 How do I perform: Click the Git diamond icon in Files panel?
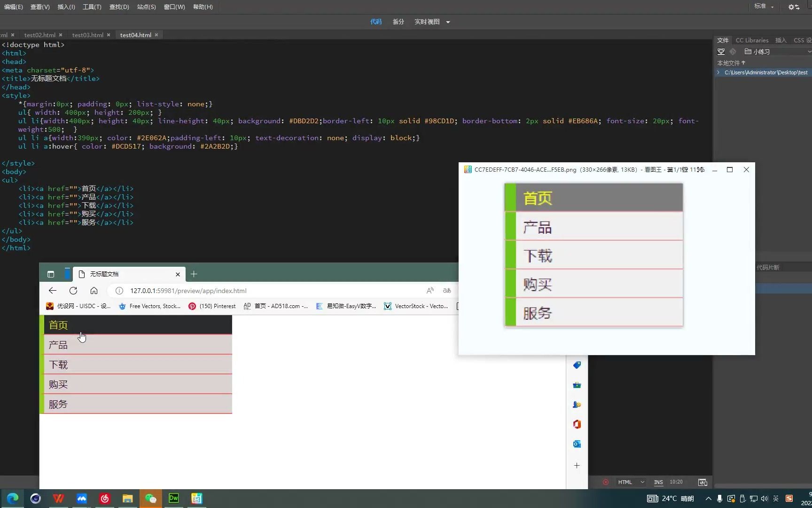tap(733, 52)
